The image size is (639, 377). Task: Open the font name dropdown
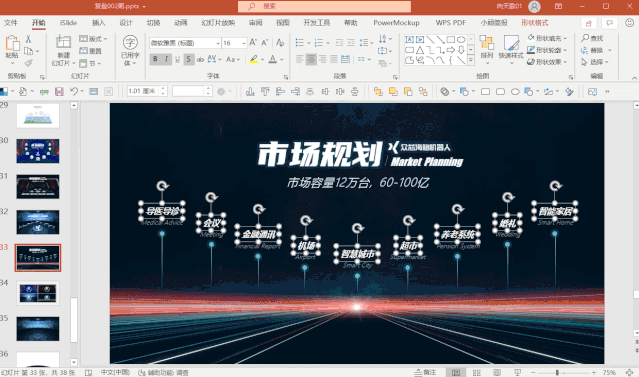coord(218,43)
